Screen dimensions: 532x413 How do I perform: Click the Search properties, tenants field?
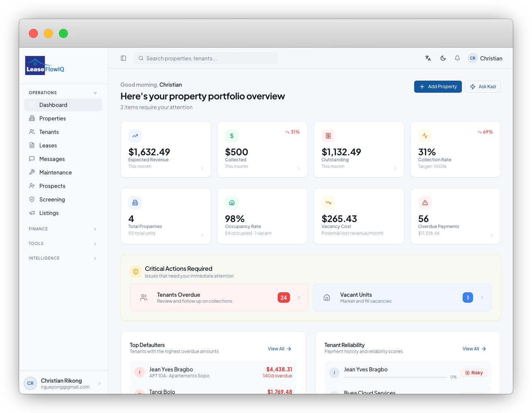[206, 58]
